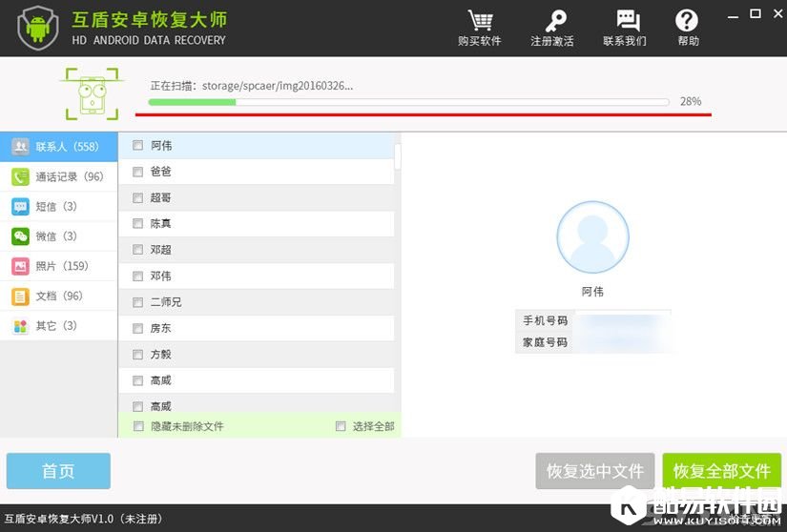787x532 pixels.
Task: Click the documents category icon
Action: point(20,296)
